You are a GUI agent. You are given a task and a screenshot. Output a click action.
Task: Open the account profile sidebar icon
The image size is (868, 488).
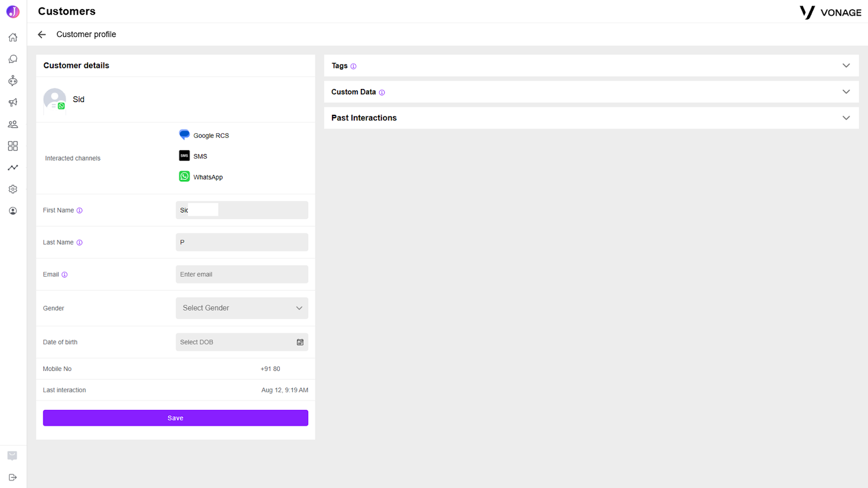click(x=13, y=211)
